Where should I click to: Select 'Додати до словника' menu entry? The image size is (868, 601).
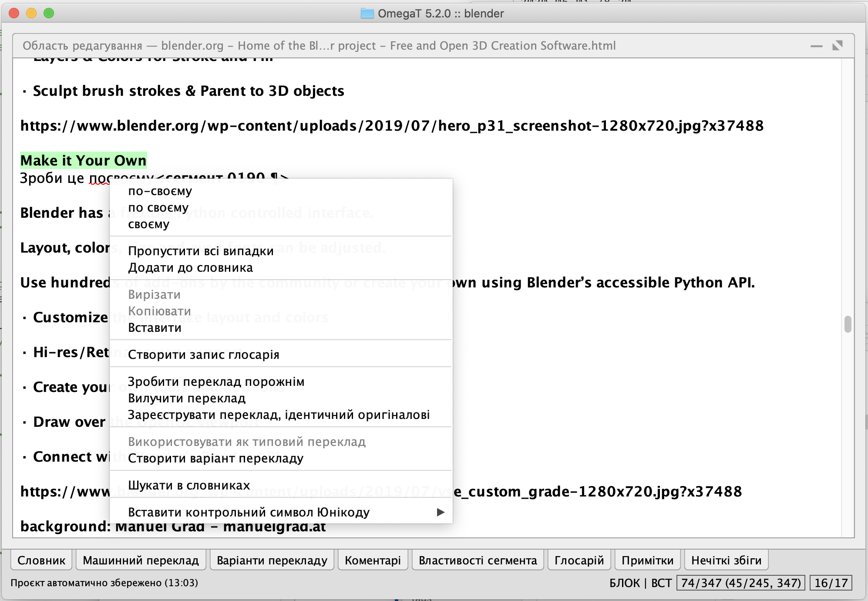(281, 268)
